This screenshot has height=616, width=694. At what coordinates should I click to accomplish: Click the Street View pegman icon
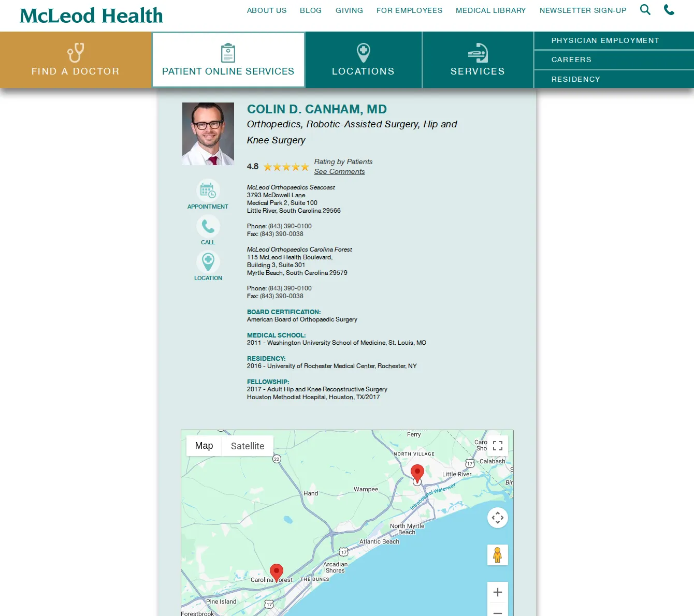click(x=498, y=555)
